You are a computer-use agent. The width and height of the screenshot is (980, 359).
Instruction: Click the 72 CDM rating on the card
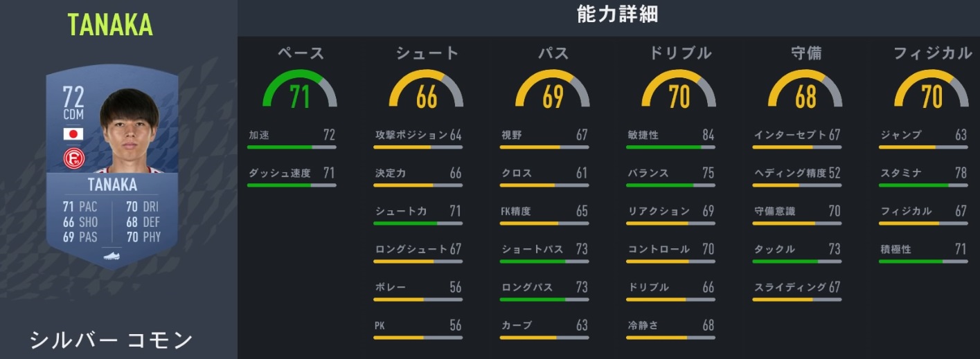tap(73, 102)
